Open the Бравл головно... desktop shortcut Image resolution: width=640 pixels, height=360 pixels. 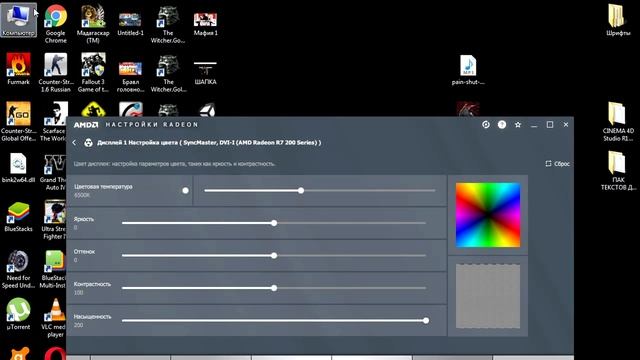(130, 76)
